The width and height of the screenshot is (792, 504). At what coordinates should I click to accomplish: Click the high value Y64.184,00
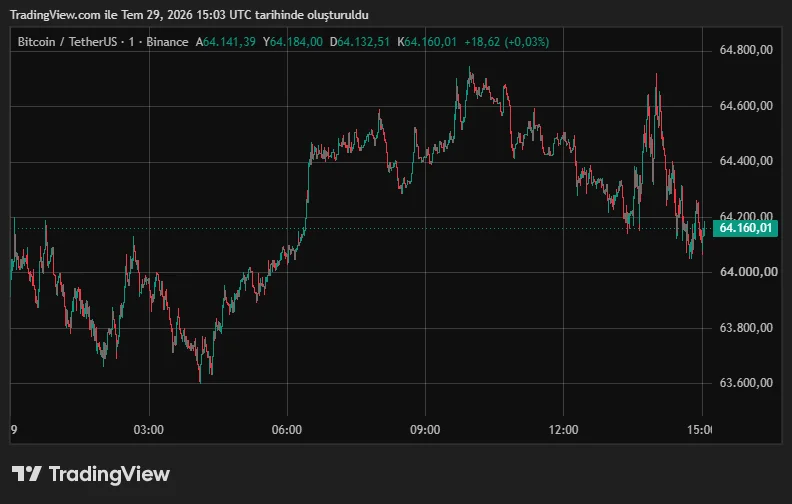(293, 42)
